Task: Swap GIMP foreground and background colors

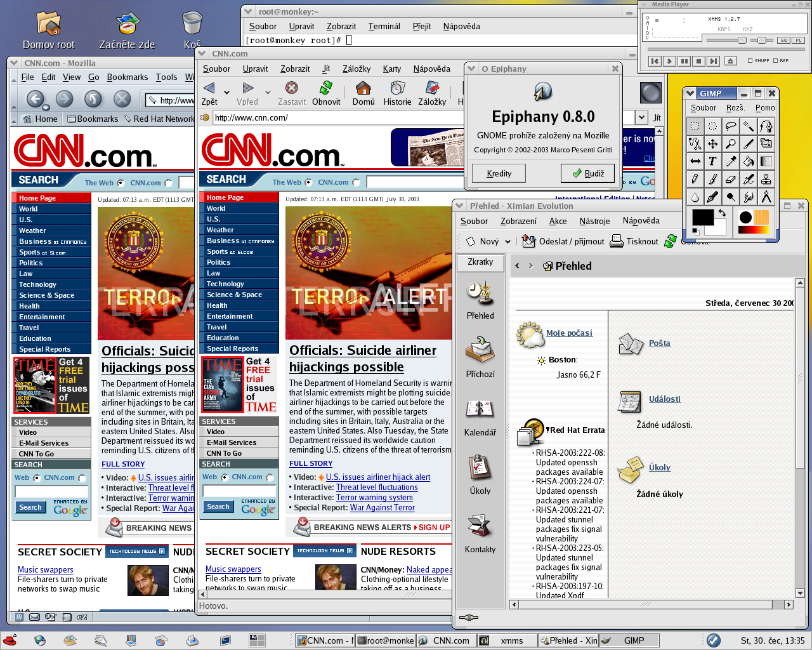Action: coord(721,213)
